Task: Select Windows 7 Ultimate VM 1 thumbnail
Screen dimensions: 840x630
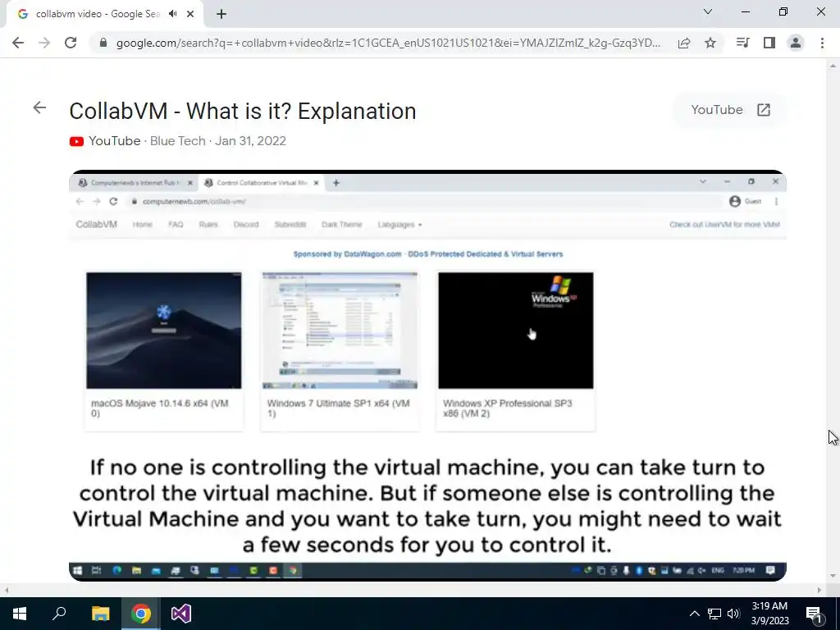Action: coord(340,330)
